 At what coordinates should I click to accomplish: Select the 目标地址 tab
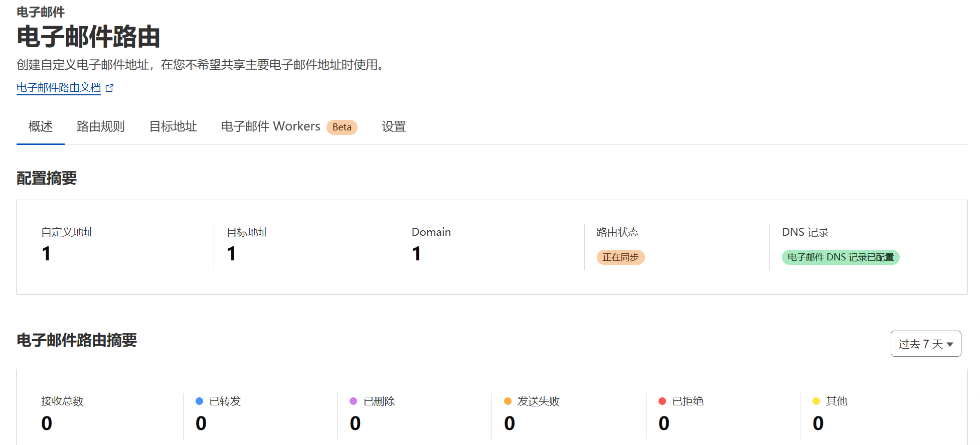pos(173,126)
